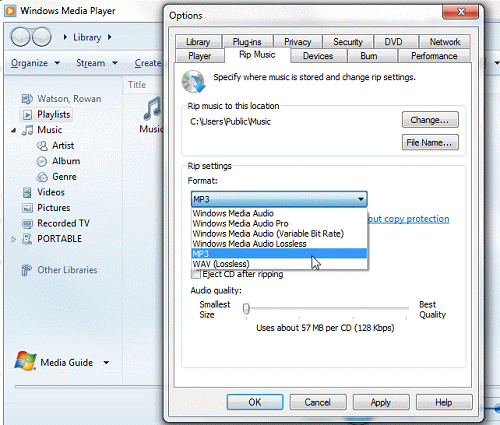Choose Windows Media Audio Pro format
500x425 pixels.
[x=279, y=224]
